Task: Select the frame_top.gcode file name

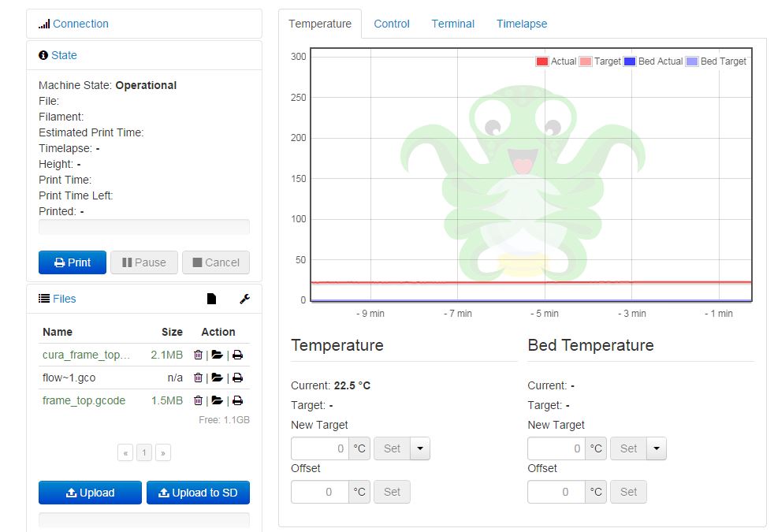Action: (x=84, y=400)
